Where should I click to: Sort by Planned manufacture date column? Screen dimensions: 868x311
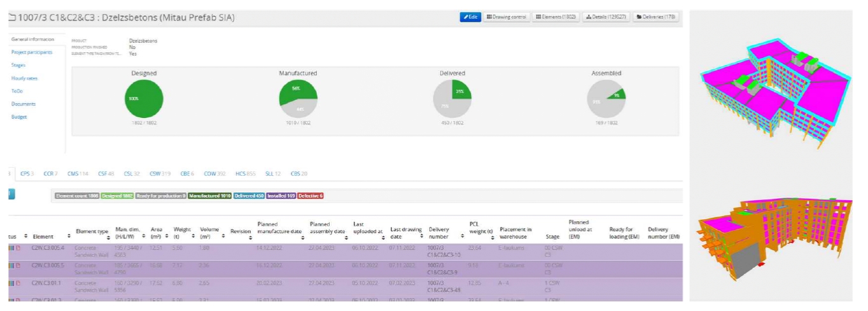[304, 236]
